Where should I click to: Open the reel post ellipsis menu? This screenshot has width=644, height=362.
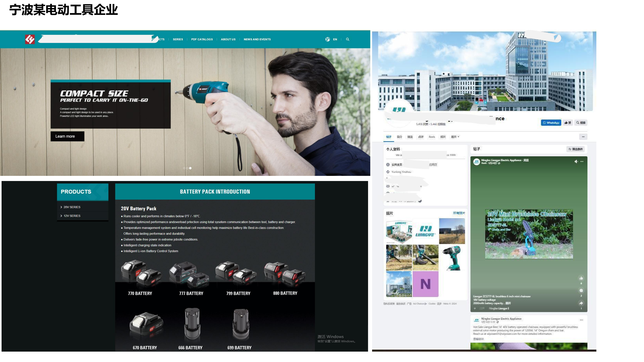[582, 162]
